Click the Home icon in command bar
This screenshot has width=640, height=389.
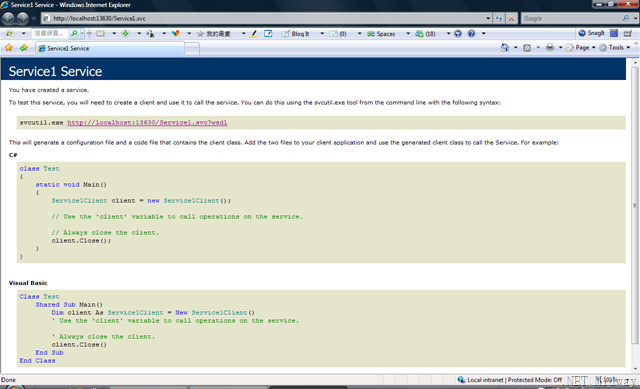pyautogui.click(x=505, y=47)
